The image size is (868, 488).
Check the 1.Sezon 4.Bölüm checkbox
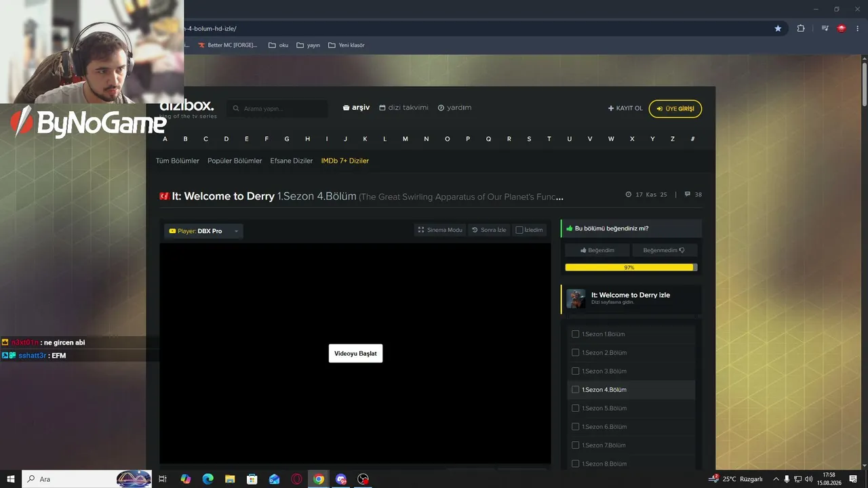coord(576,390)
